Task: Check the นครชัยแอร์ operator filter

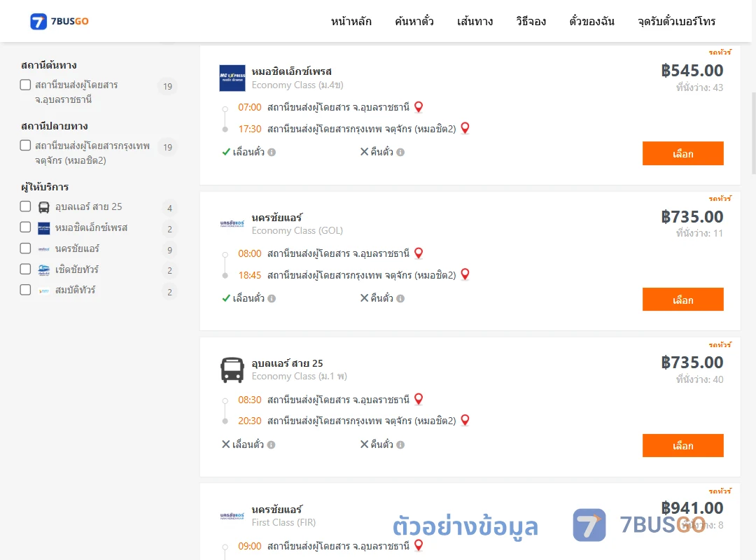Action: point(26,248)
